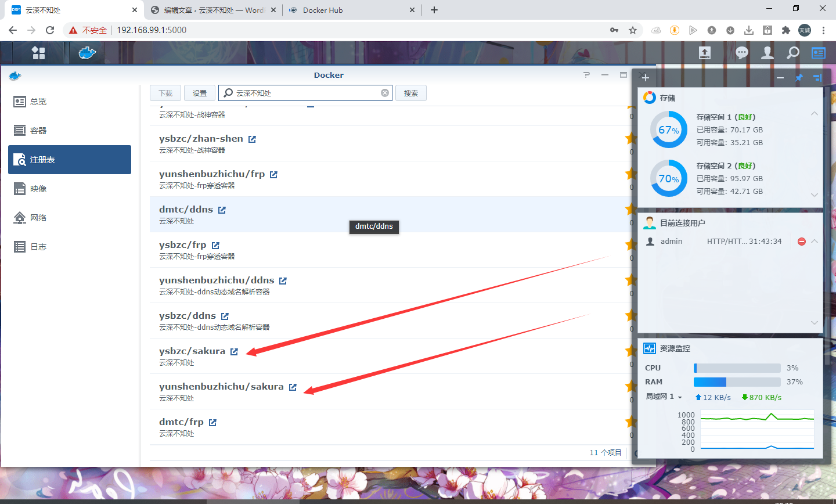The height and width of the screenshot is (504, 836).
Task: Click the 设置 settings button
Action: pyautogui.click(x=200, y=93)
